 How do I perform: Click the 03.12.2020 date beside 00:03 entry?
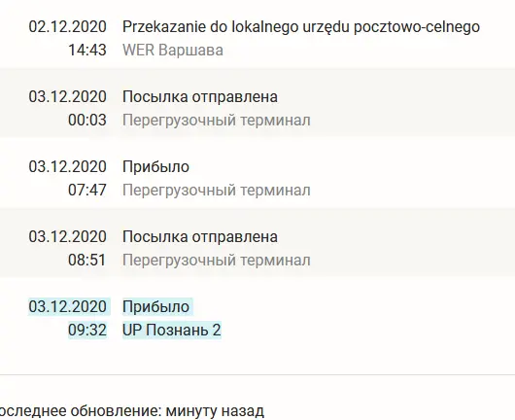[68, 96]
